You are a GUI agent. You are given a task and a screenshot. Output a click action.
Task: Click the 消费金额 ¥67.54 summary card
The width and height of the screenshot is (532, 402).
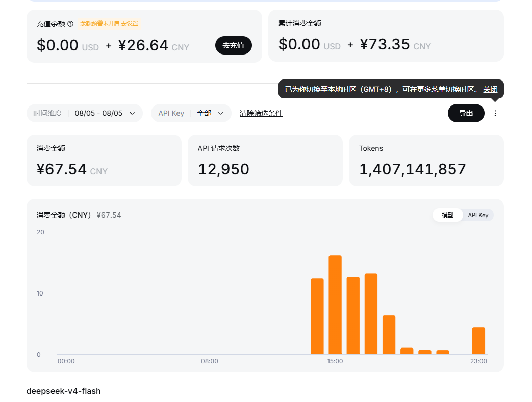104,160
